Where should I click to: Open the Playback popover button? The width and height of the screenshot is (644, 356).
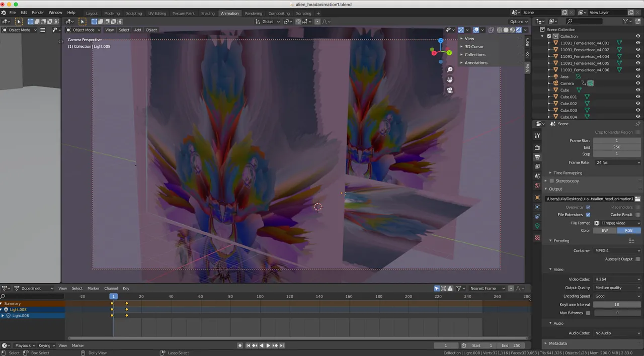25,345
